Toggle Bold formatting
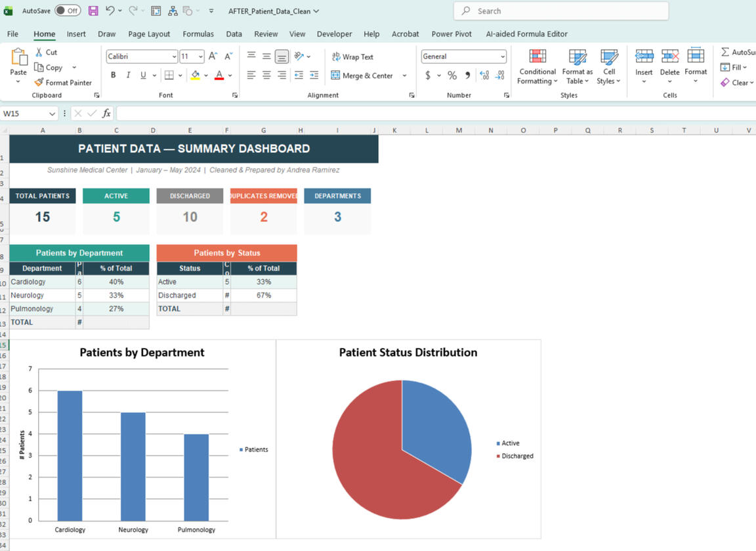 point(112,75)
